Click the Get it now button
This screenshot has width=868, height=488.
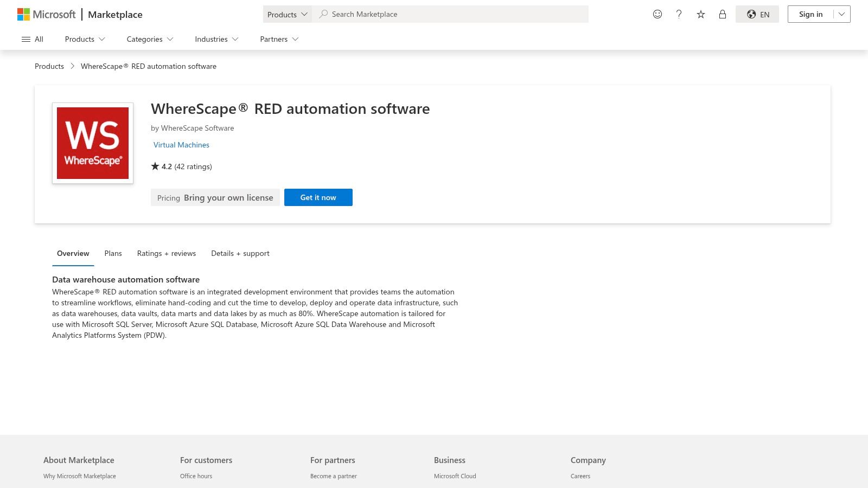318,197
